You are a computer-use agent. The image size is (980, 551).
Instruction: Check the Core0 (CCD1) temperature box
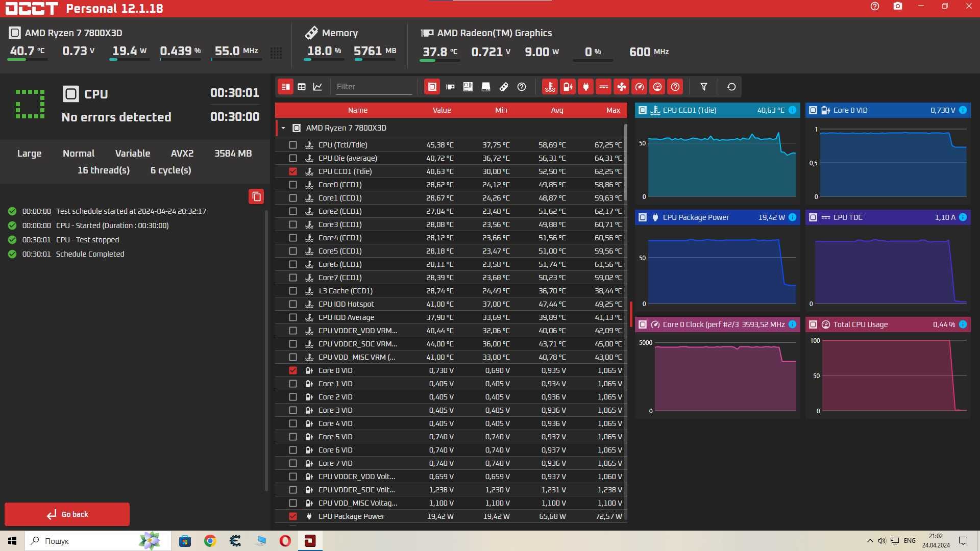click(293, 185)
